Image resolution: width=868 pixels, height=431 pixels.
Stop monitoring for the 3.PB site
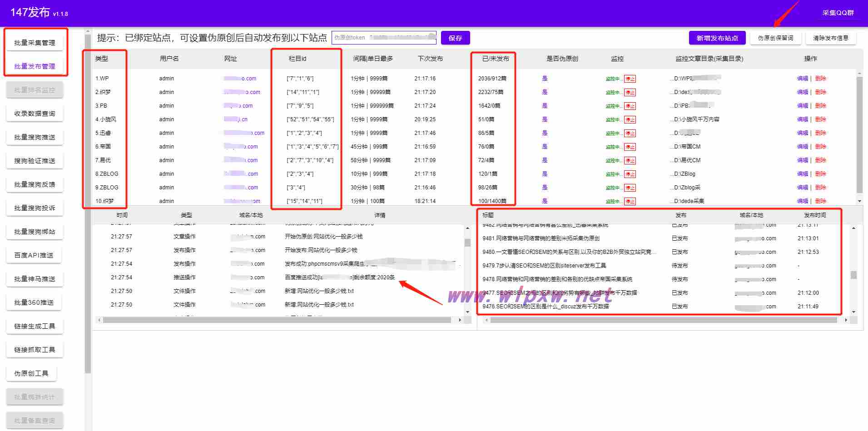(630, 106)
